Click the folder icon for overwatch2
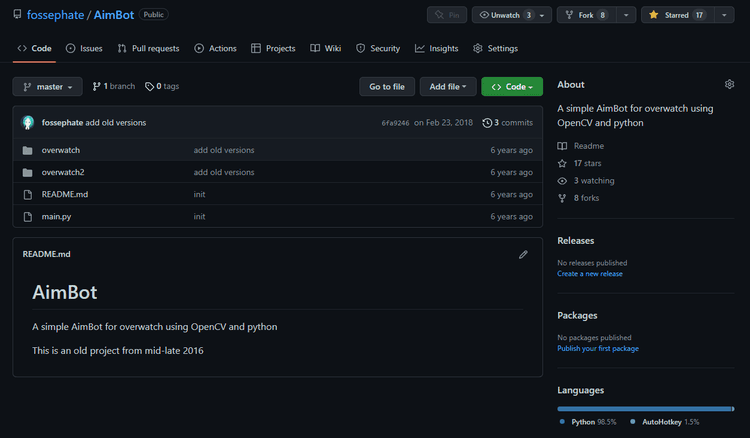Screen dimensions: 750x438 click(28, 172)
